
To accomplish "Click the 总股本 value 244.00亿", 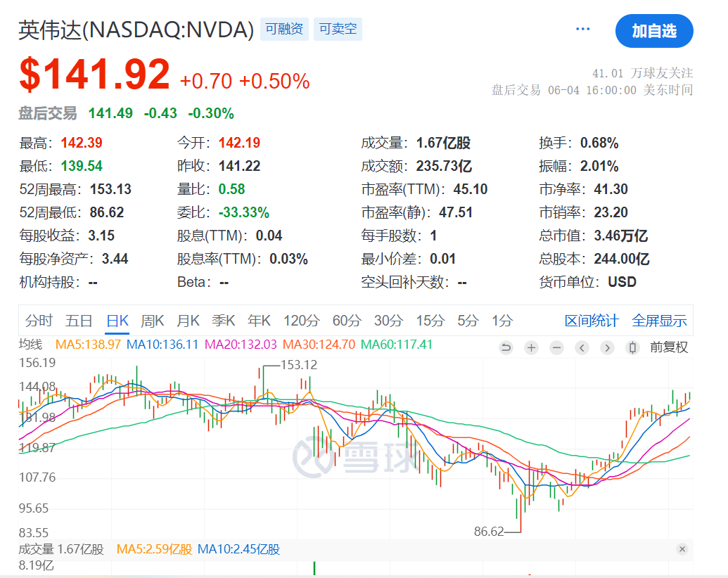I will coord(622,259).
